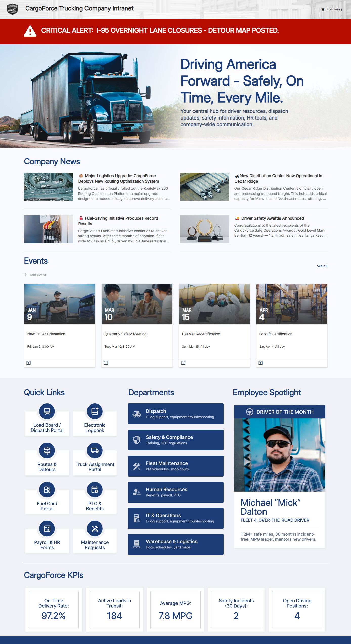Screen dimensions: 351x644
Task: Click the parked trailers news thumbnail
Action: [205, 187]
